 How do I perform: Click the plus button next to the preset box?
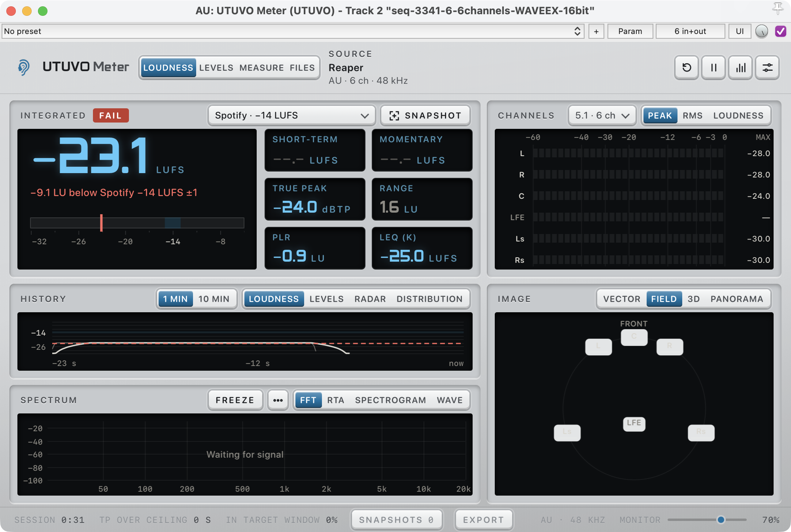[596, 31]
